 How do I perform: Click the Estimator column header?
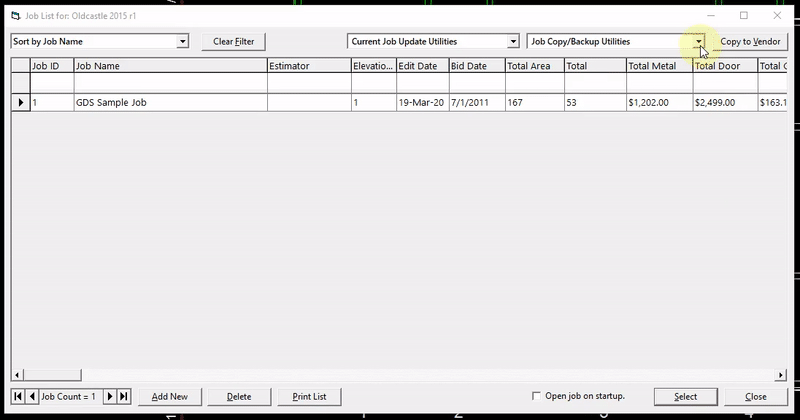(x=309, y=66)
